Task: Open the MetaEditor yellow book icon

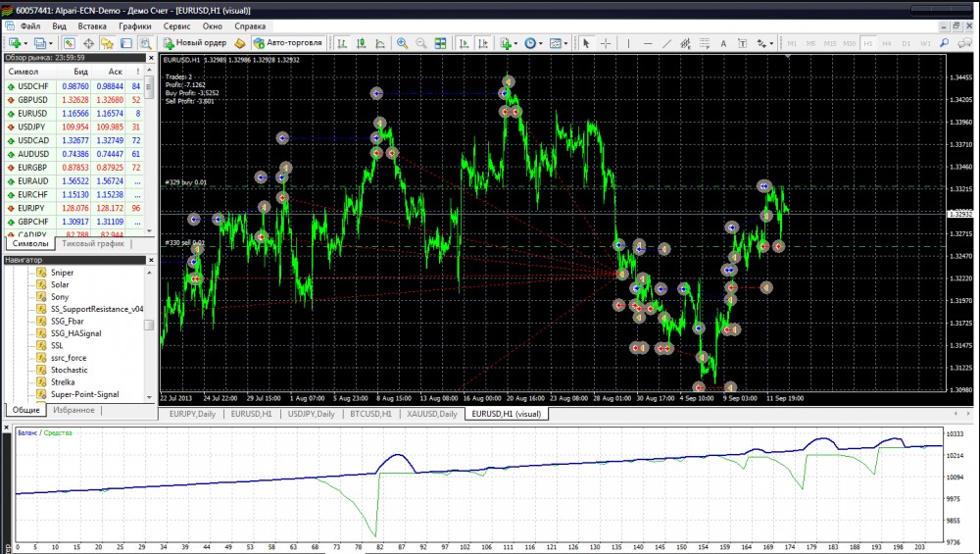Action: click(x=240, y=43)
